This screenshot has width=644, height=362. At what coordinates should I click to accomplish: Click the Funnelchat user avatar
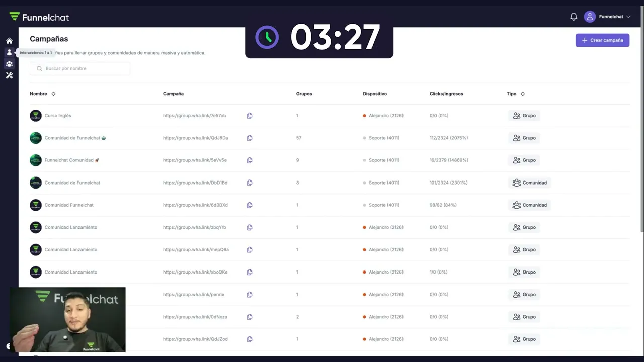pyautogui.click(x=590, y=17)
